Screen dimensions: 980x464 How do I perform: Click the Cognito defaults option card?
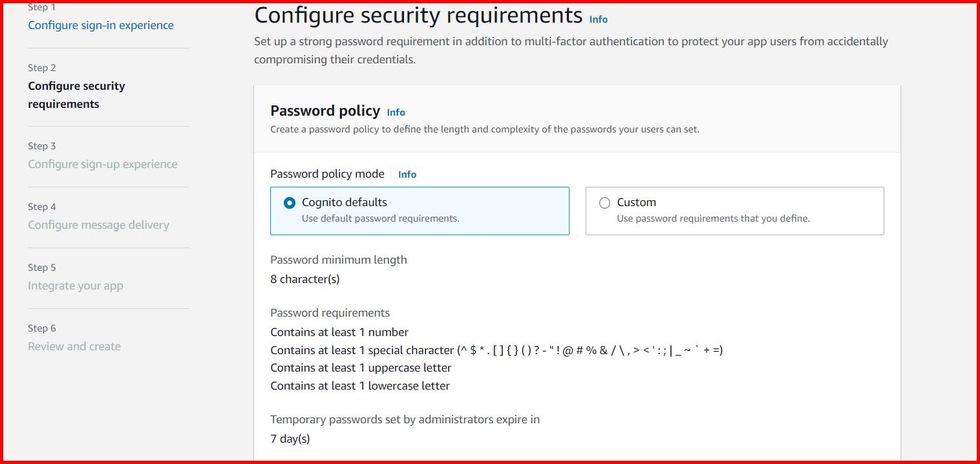tap(420, 211)
